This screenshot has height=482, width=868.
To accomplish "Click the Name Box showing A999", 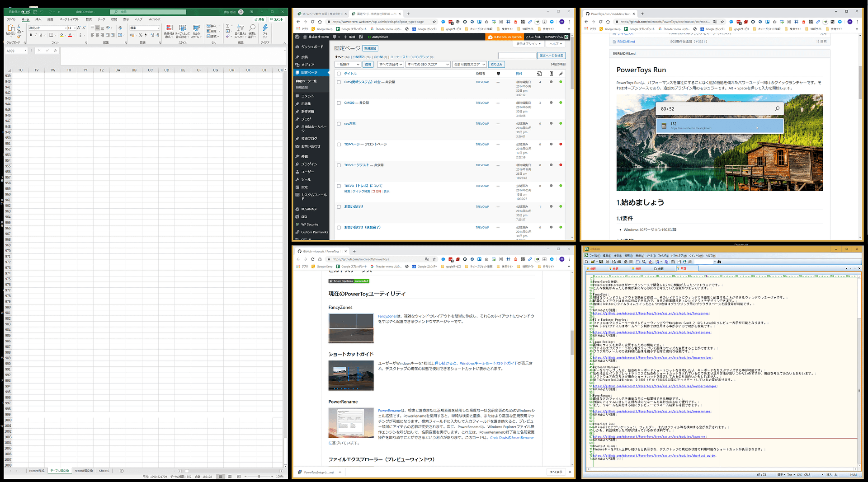I will [x=16, y=51].
